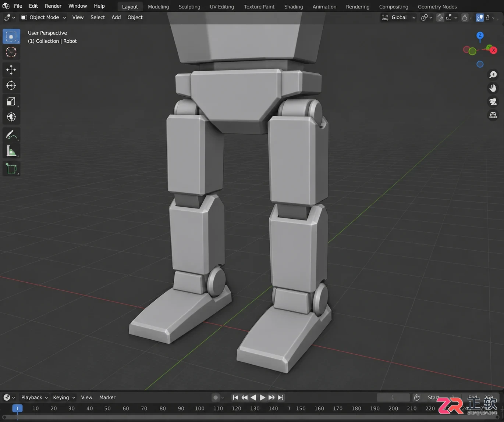Screen dimensions: 504x422
Task: Select the Select Box tool
Action: [x=11, y=36]
